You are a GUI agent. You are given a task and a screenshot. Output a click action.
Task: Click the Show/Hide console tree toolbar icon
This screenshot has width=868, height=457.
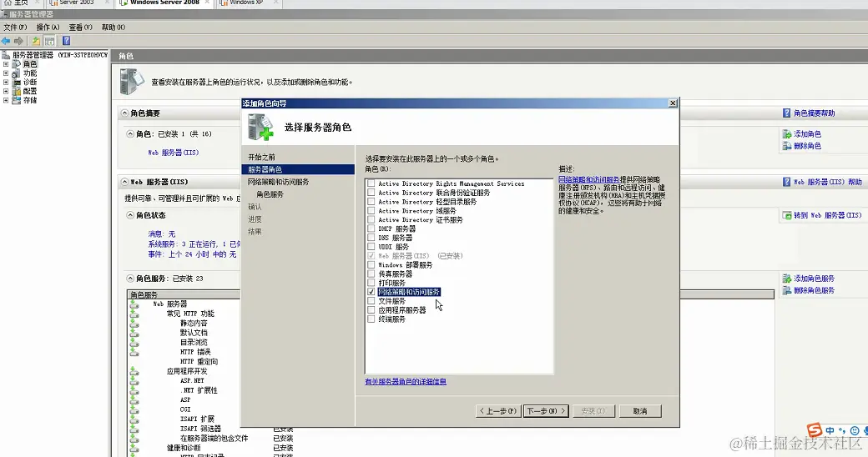[50, 41]
